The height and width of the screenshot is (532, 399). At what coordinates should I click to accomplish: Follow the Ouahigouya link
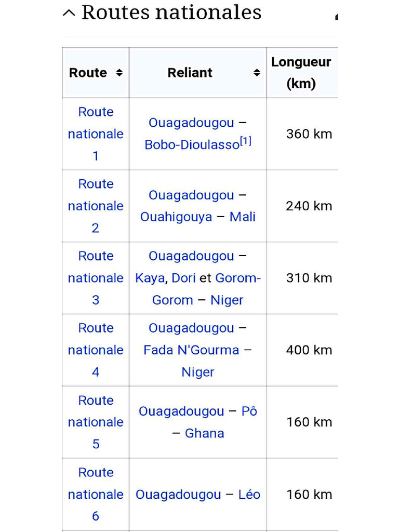(x=176, y=217)
